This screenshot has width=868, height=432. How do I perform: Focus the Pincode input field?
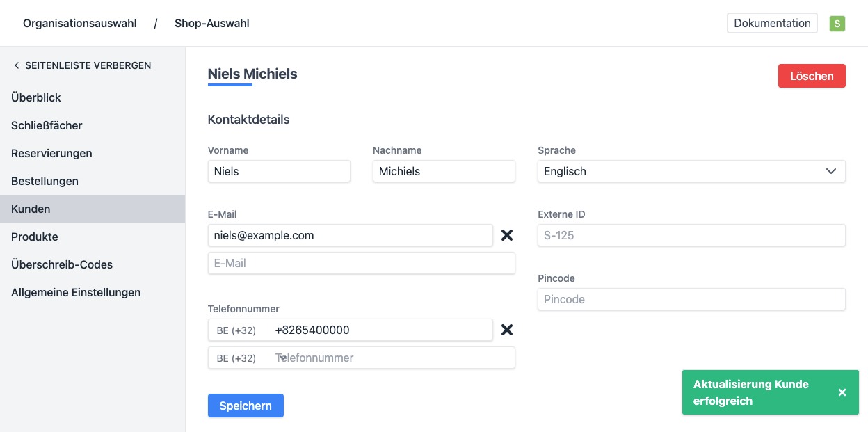(x=691, y=299)
